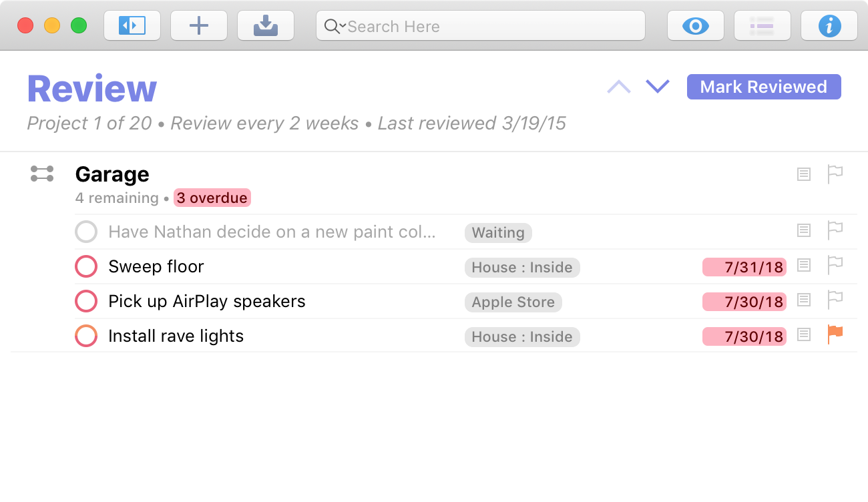Click the Apple Store tag

(x=513, y=302)
